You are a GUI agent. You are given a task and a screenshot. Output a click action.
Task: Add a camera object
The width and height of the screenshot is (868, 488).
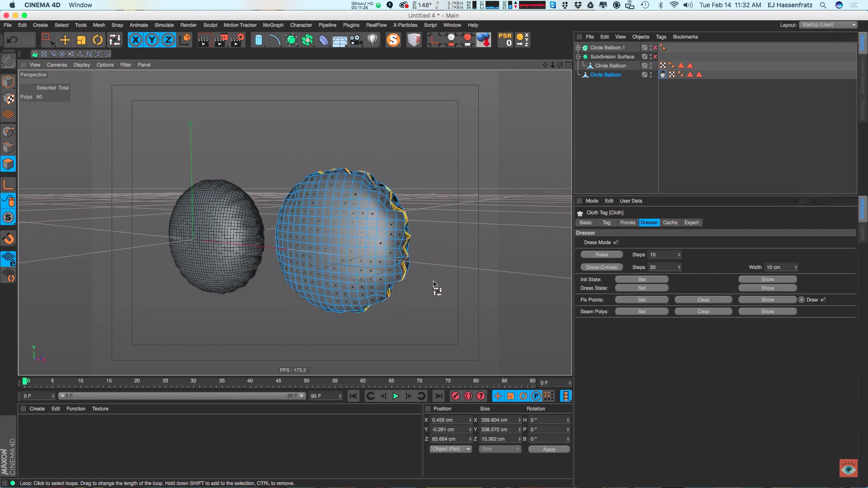356,40
